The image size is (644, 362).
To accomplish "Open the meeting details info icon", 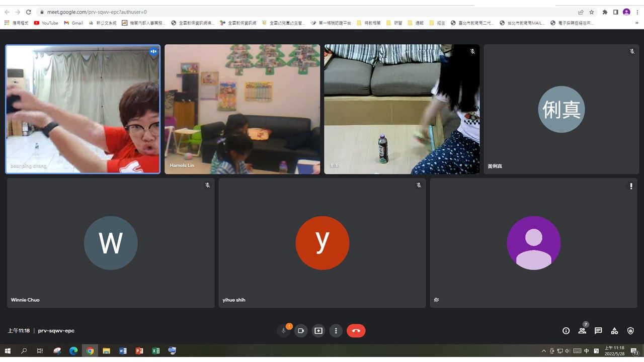I will 566,331.
